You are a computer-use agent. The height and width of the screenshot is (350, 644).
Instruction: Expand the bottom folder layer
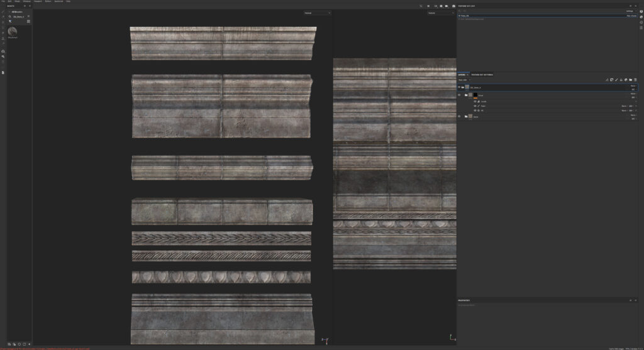coord(466,116)
